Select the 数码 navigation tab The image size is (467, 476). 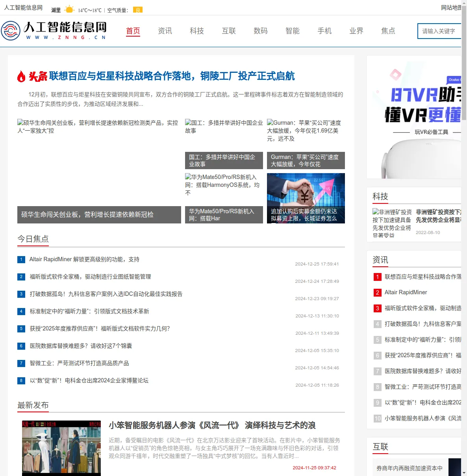click(x=261, y=31)
